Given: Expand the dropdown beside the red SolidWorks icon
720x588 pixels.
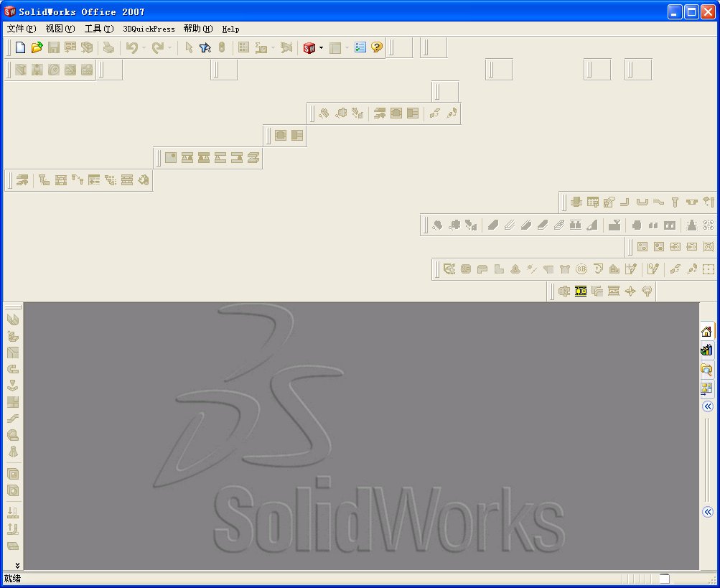Looking at the screenshot, I should point(321,47).
